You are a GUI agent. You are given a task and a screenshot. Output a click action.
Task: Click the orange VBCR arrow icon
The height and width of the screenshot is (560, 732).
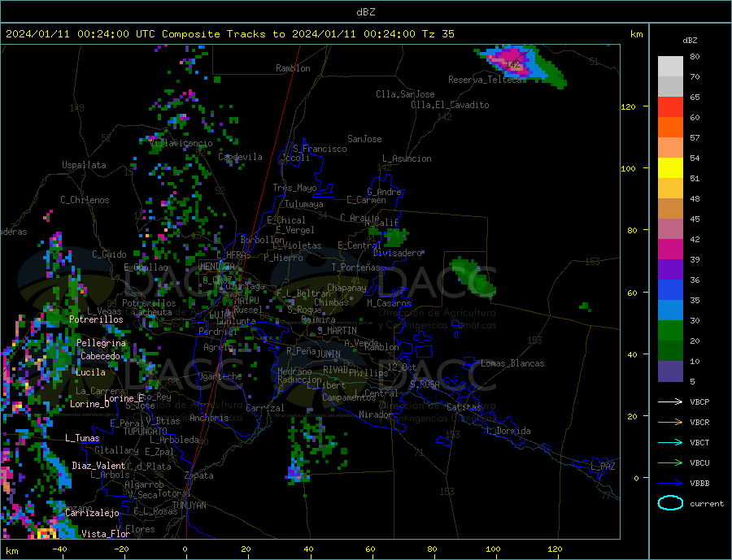coord(670,423)
